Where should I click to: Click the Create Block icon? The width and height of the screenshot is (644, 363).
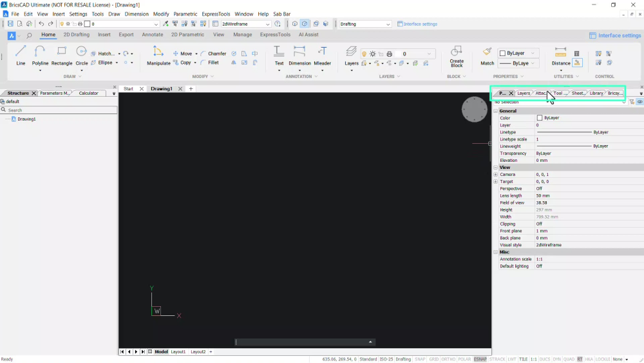point(457,56)
